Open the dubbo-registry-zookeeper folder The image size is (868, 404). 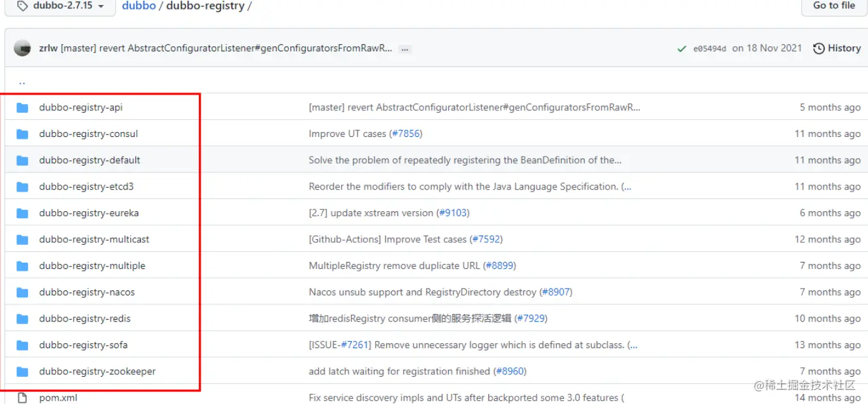click(97, 371)
